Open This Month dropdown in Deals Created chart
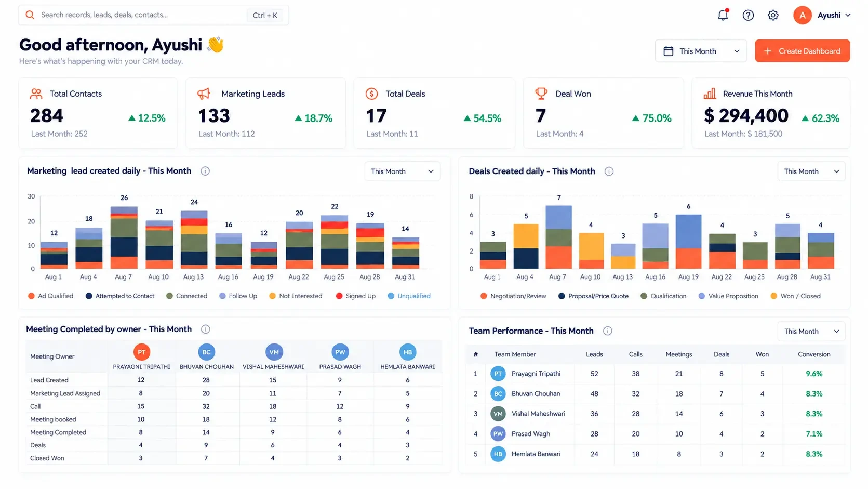Screen dimensions: 868x489 [x=811, y=171]
